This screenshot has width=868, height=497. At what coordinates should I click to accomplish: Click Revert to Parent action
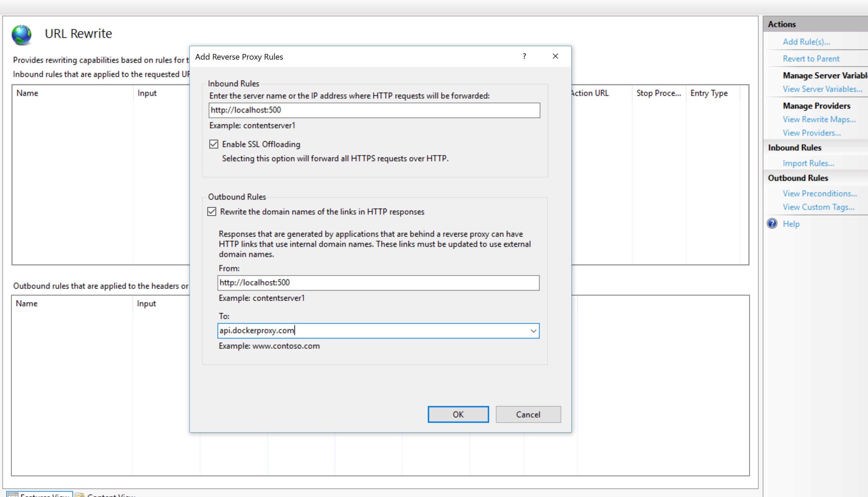pos(812,58)
